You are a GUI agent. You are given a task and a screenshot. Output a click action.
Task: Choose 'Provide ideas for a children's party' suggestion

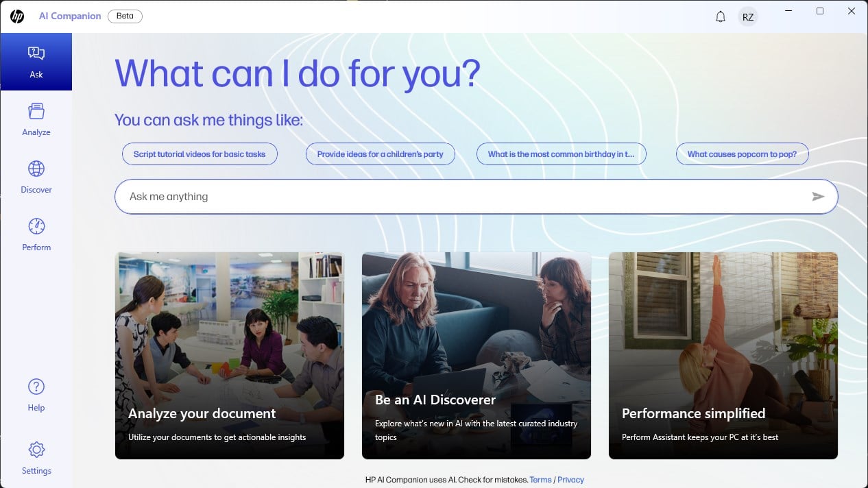(x=381, y=154)
